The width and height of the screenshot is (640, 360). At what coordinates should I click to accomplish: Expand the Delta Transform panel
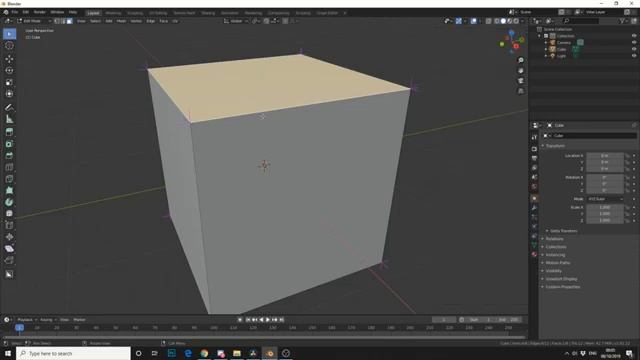pyautogui.click(x=563, y=231)
